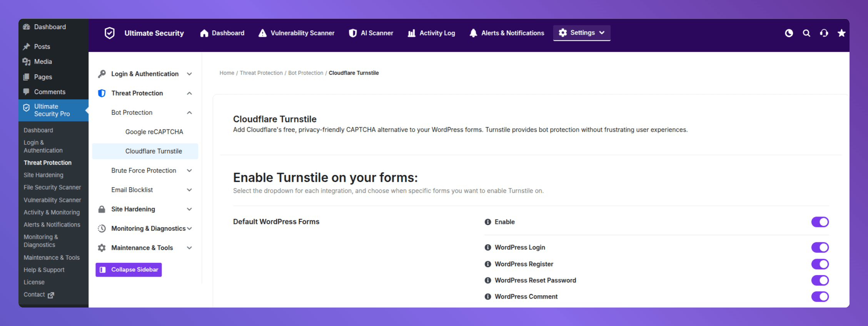868x326 pixels.
Task: Click the Cloudflare Turnstile heading
Action: coord(275,119)
